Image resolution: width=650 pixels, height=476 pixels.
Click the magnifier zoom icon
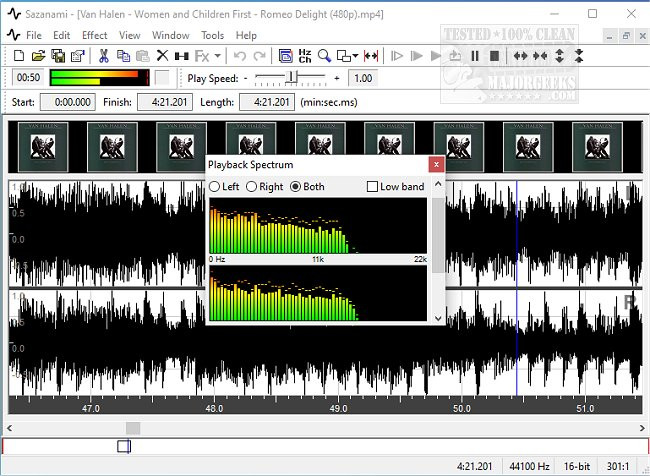click(x=324, y=56)
